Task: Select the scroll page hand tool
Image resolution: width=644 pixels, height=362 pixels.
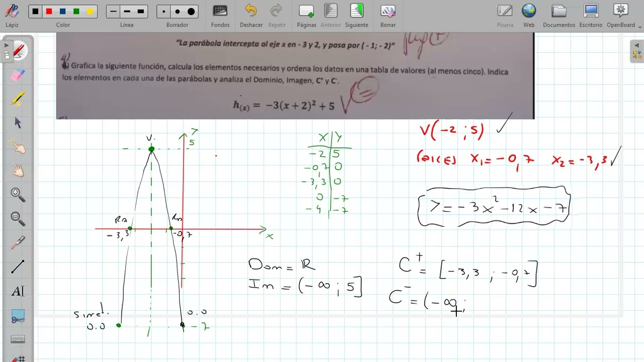Action: click(x=18, y=171)
